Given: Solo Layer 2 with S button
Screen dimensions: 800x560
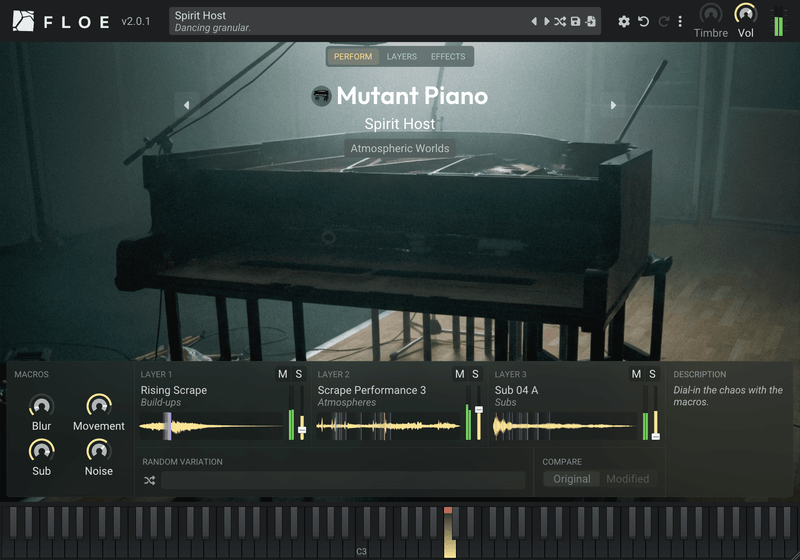Looking at the screenshot, I should tap(476, 374).
